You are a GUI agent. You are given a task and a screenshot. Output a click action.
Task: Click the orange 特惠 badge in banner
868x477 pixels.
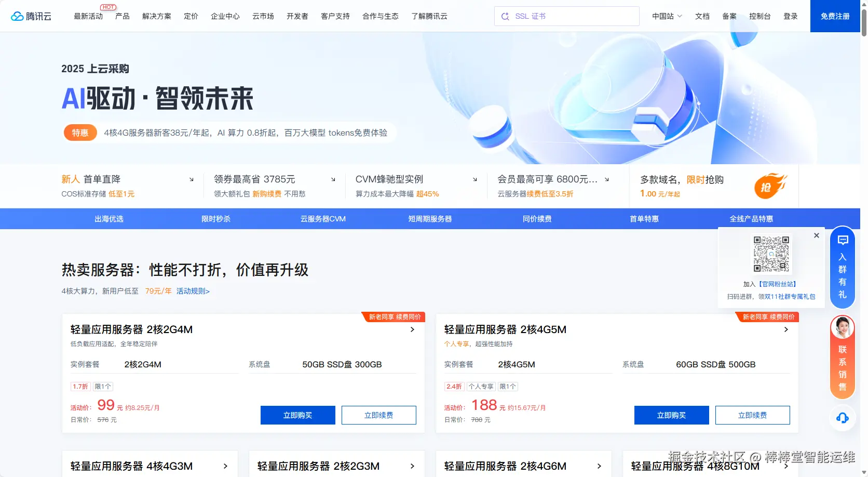80,132
